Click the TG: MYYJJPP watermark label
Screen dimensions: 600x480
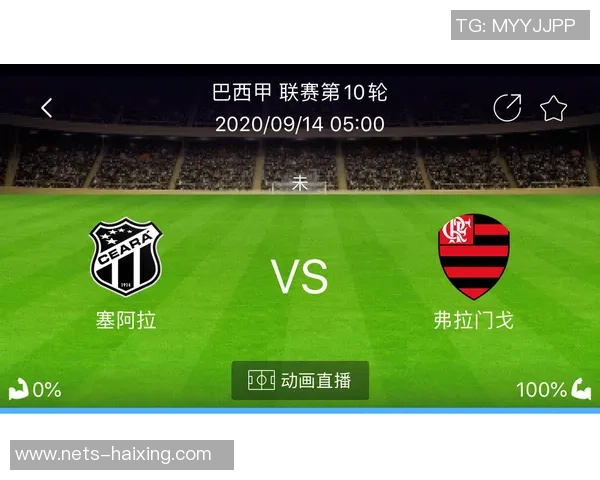tap(520, 25)
